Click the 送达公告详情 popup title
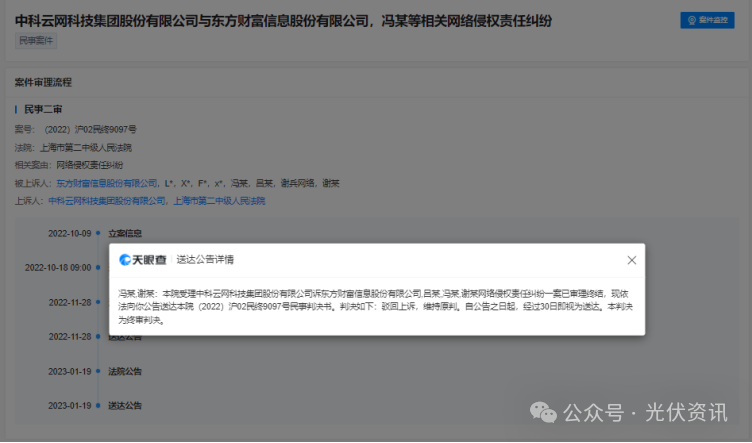 205,260
